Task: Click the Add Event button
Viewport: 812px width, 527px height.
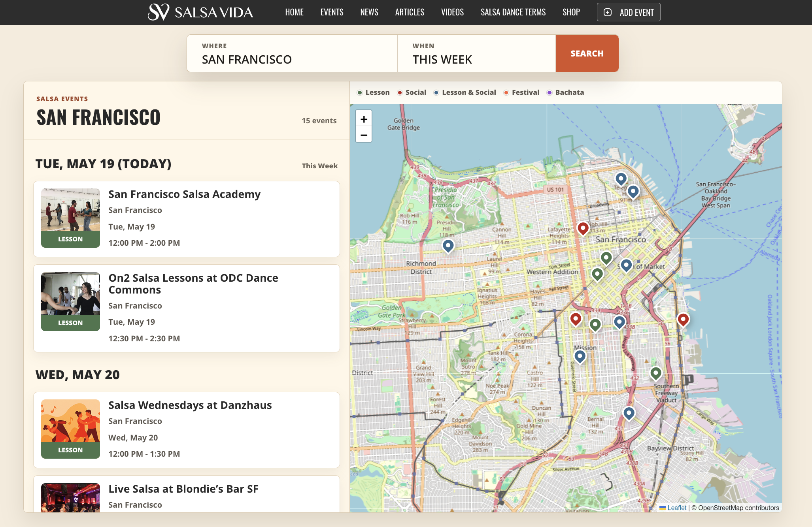Action: point(629,12)
